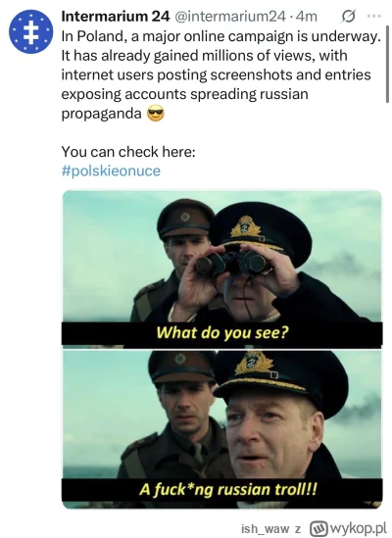Click the wykop.pl watermark text
Viewport: 392px width, 538px height.
tap(358, 529)
